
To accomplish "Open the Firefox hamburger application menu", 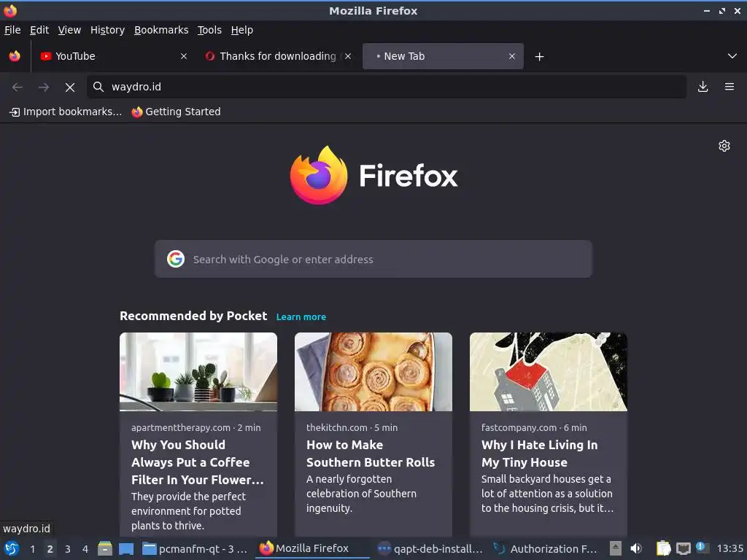I will pos(729,87).
